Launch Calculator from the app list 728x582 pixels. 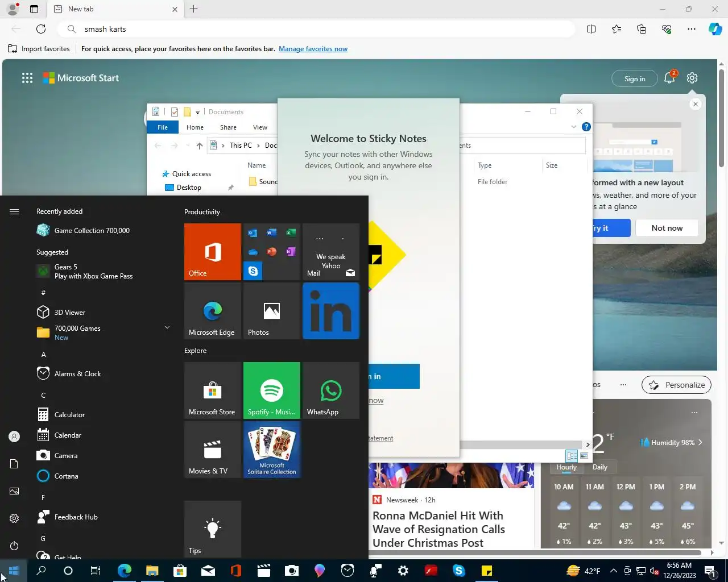[102, 414]
